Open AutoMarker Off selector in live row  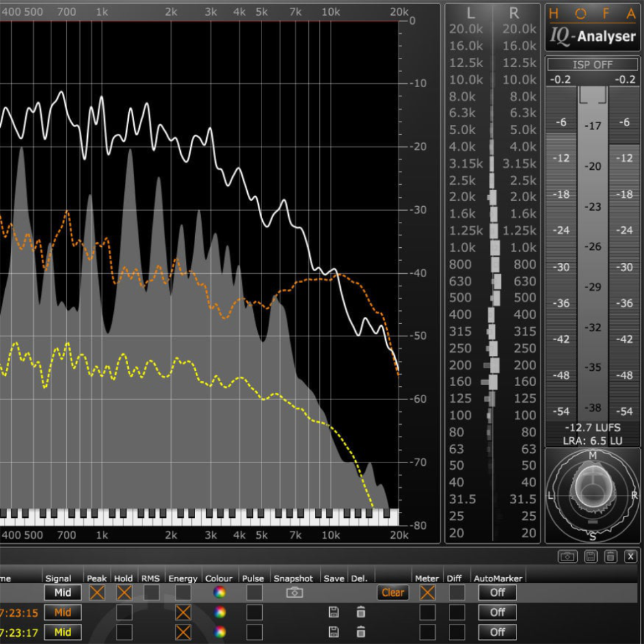[498, 593]
